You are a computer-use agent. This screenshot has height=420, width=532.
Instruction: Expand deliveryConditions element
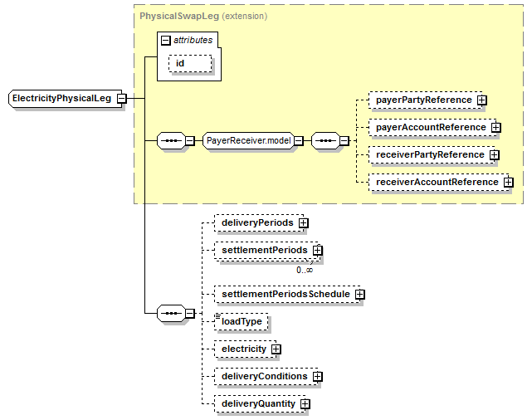tap(317, 377)
